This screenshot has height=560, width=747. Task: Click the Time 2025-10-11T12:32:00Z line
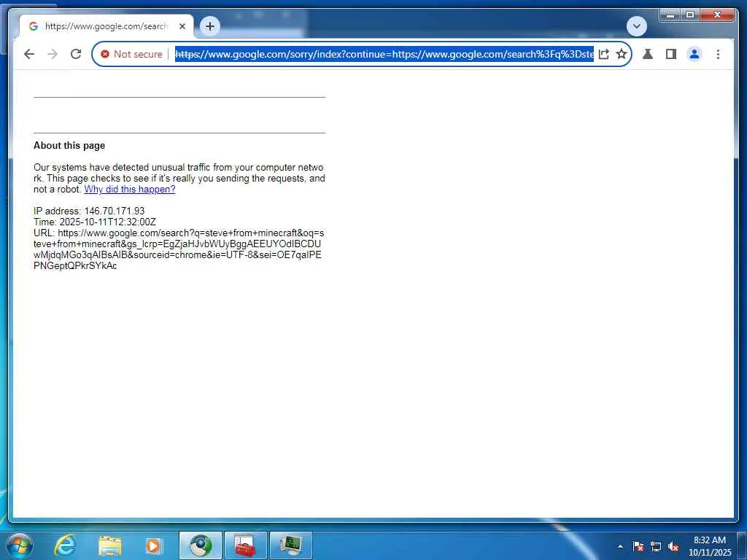tap(95, 222)
